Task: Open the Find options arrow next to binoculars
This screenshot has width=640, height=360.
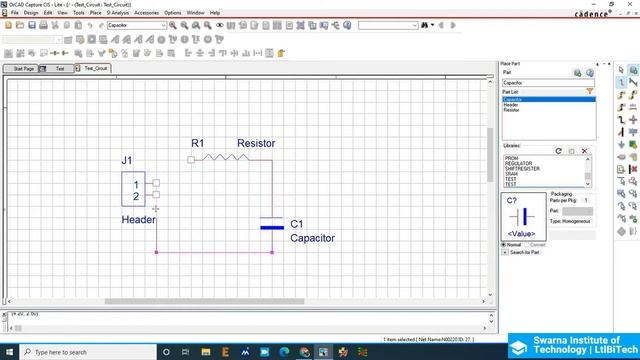Action: (432, 25)
